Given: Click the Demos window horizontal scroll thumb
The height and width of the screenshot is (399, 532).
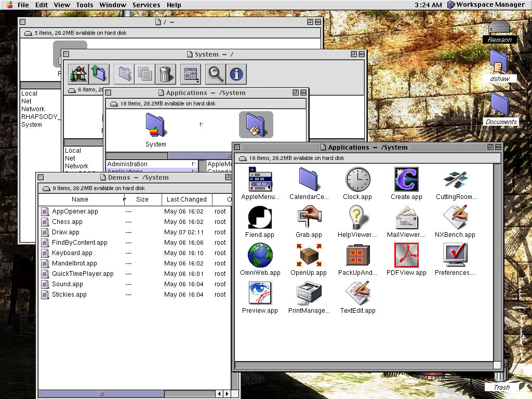Looking at the screenshot, I should [x=101, y=394].
